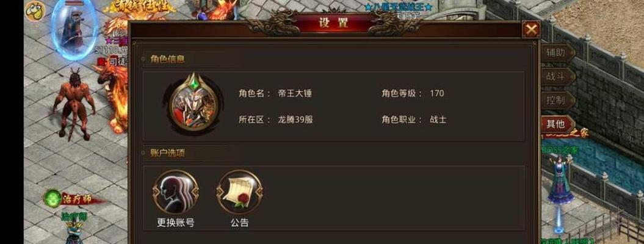This screenshot has width=644, height=244.
Task: Select the blue shielded character bubble
Action: 74,29
